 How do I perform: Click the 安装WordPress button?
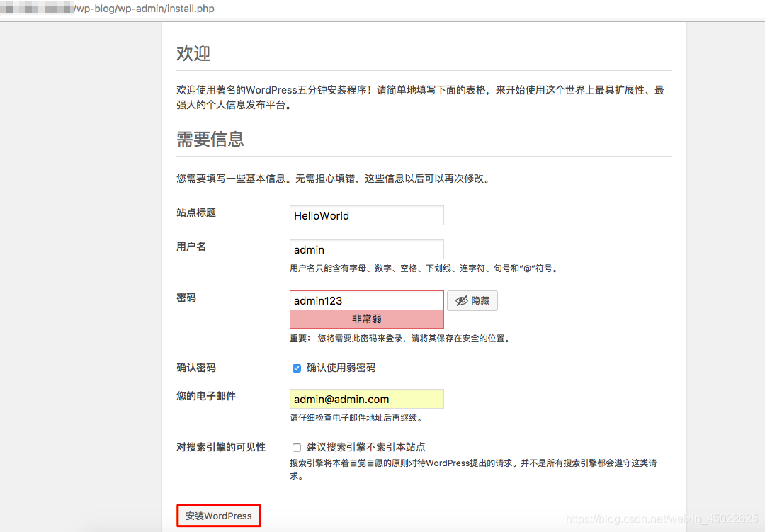click(219, 516)
